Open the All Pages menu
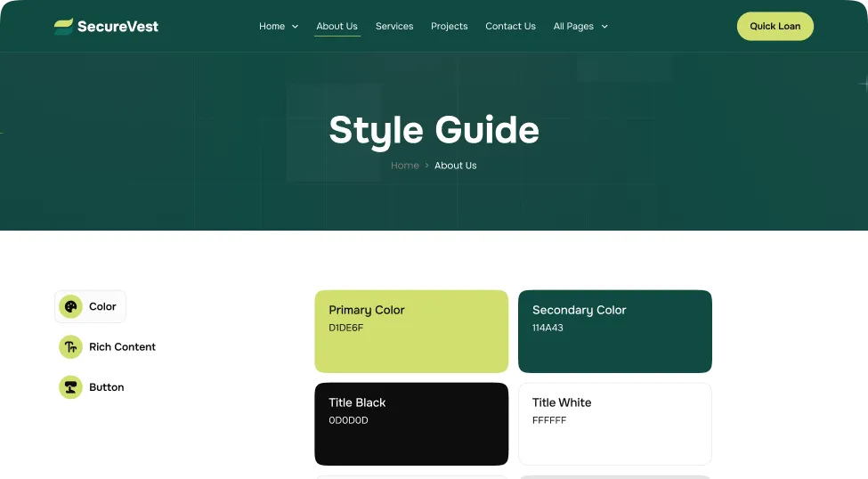This screenshot has height=479, width=868. point(573,26)
